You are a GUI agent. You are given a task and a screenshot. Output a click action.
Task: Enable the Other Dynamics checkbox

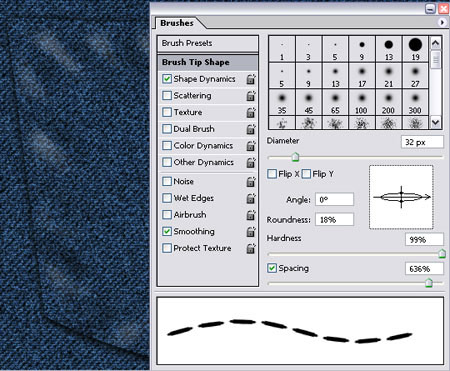point(167,162)
